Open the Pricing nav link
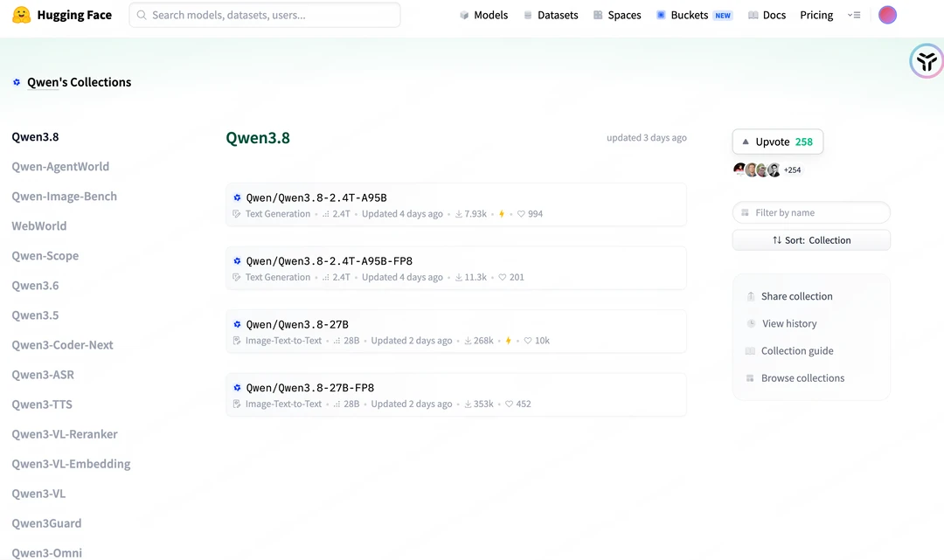 point(816,15)
